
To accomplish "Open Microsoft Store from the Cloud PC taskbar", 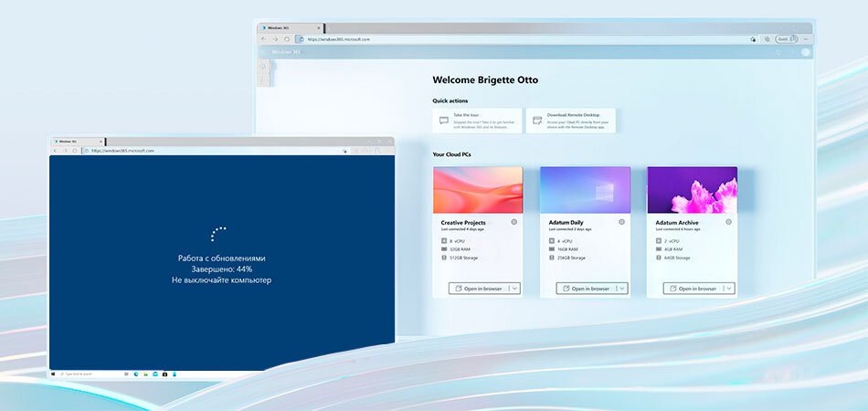I will tap(165, 374).
